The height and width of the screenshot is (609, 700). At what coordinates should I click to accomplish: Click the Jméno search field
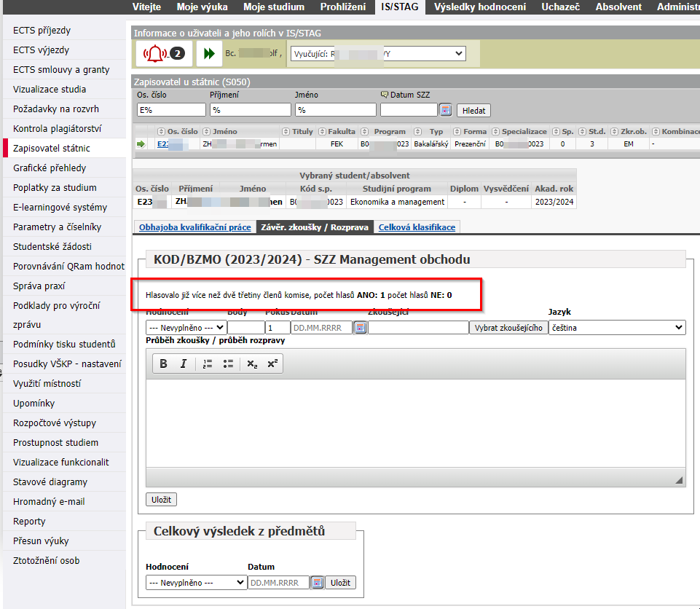pyautogui.click(x=336, y=110)
